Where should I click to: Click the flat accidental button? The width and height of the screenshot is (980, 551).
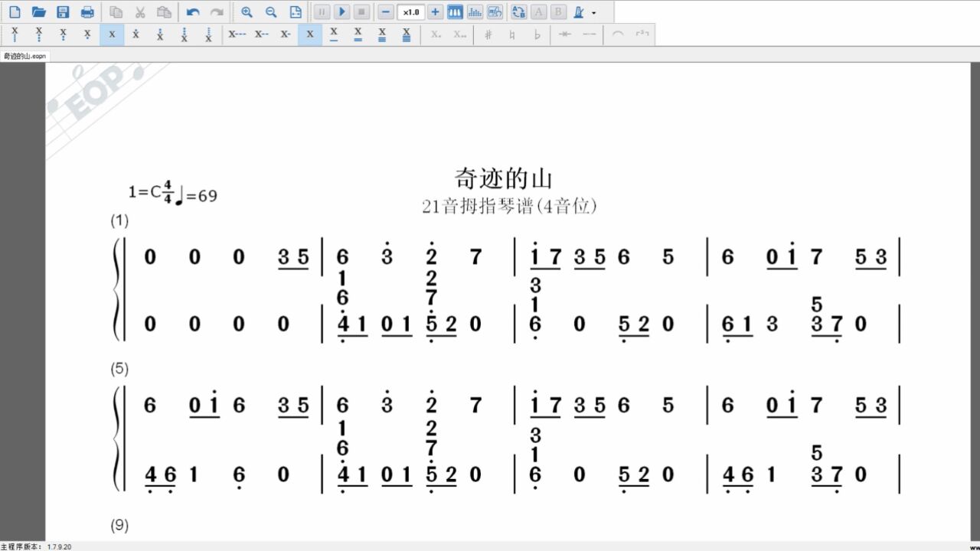click(537, 34)
